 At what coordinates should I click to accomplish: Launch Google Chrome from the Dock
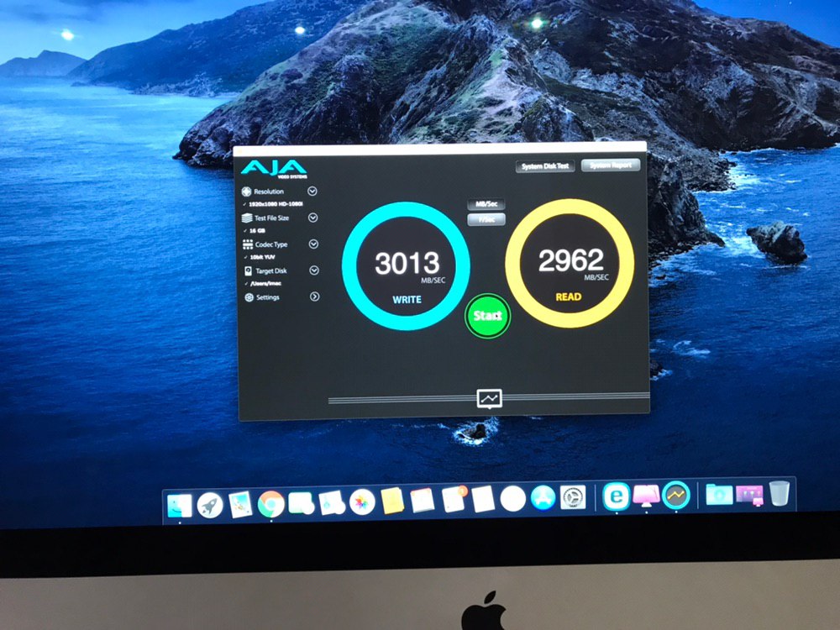click(x=271, y=503)
